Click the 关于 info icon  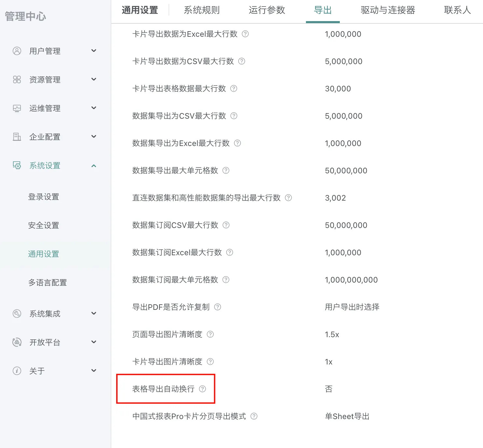[17, 371]
